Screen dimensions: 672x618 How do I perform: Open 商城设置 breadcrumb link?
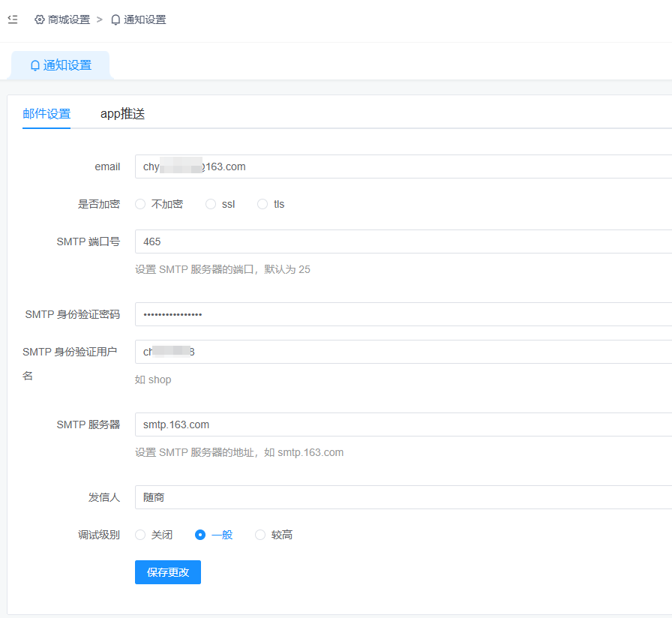68,19
